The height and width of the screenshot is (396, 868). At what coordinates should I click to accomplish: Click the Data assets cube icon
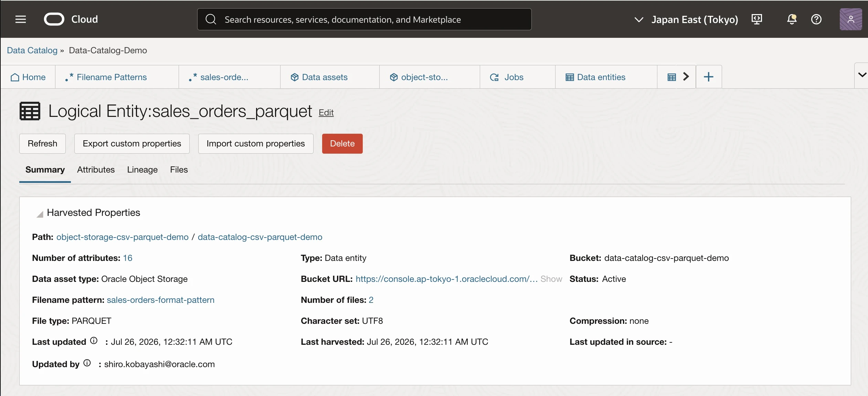pos(294,77)
